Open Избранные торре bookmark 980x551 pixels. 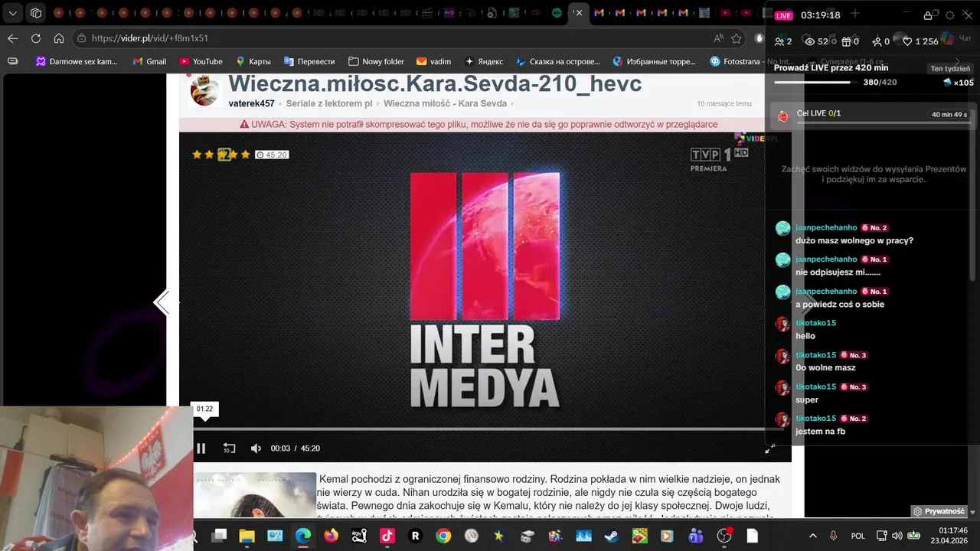(x=654, y=61)
